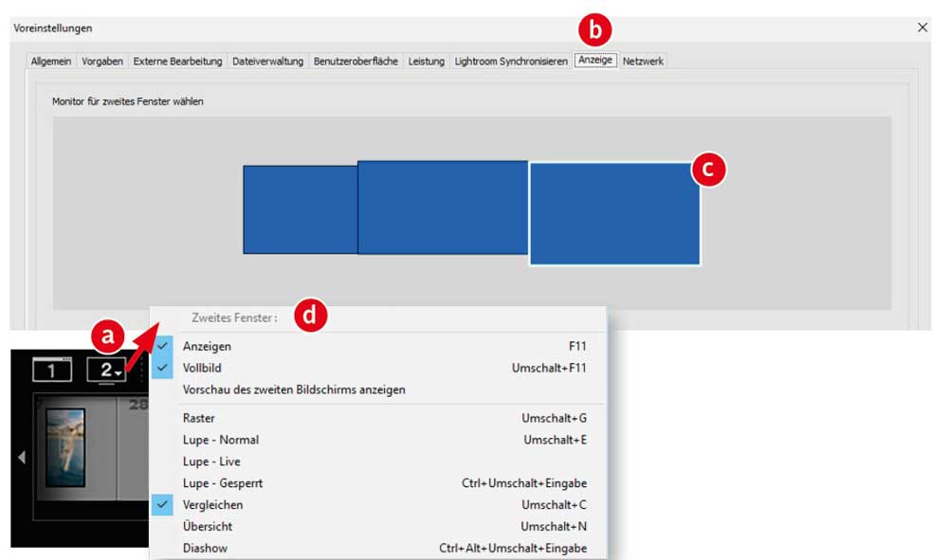Open Externe Bearbeitung tab
This screenshot has height=560, width=948.
[178, 61]
